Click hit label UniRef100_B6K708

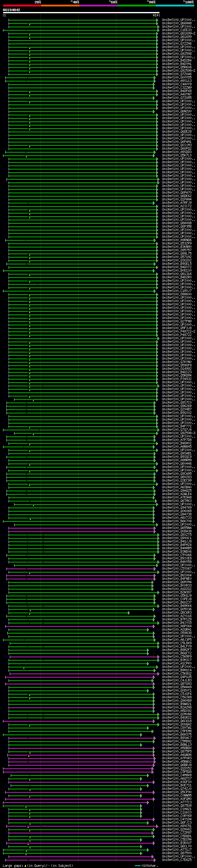[x=177, y=521]
